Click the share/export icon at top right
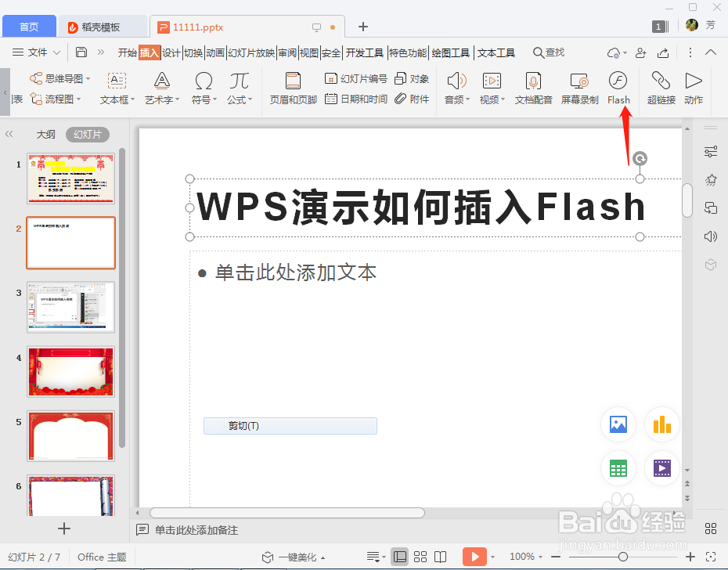This screenshot has width=728, height=570. [663, 52]
